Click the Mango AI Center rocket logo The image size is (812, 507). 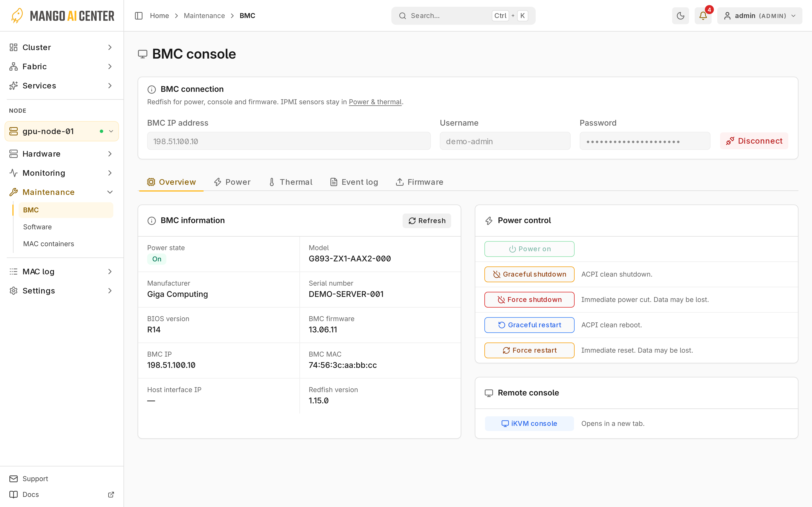click(x=17, y=16)
